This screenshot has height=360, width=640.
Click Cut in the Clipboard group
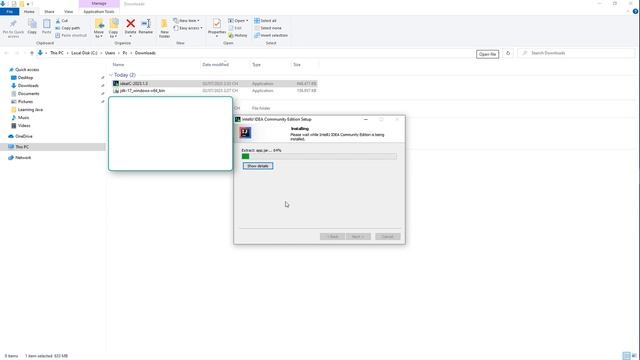coord(62,21)
